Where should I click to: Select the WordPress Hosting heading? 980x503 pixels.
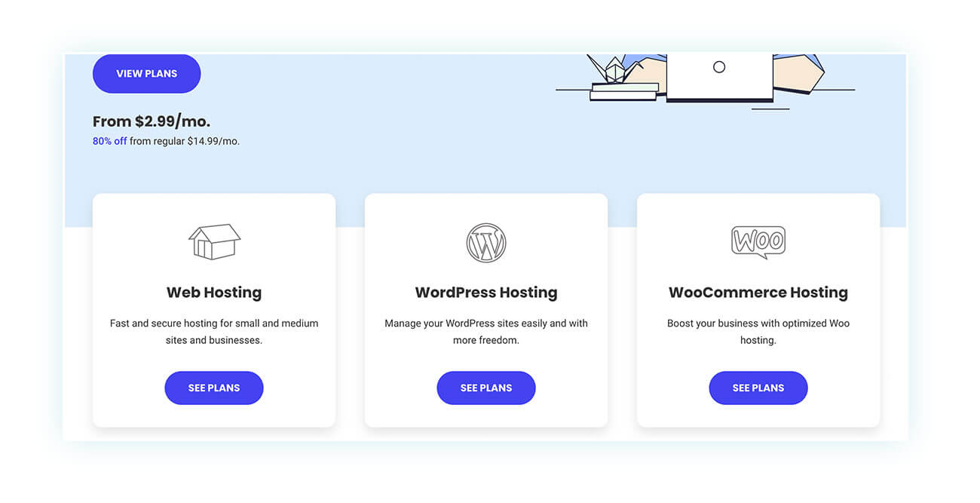click(486, 293)
